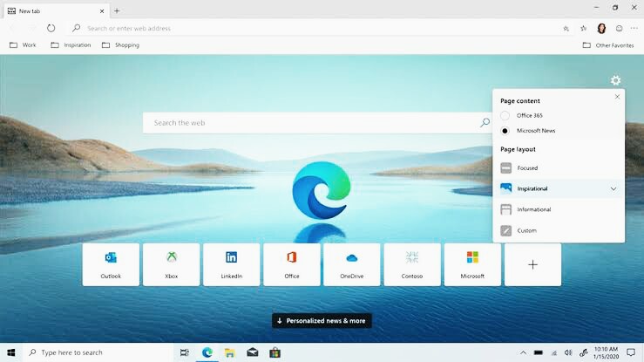Open the taskbar clock and date

click(x=606, y=352)
